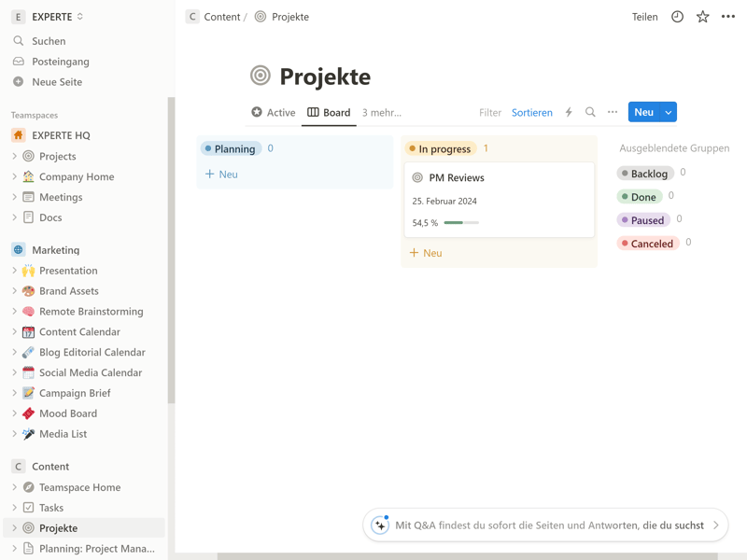This screenshot has width=747, height=560.
Task: Show the 3 mehr views menu
Action: (381, 112)
